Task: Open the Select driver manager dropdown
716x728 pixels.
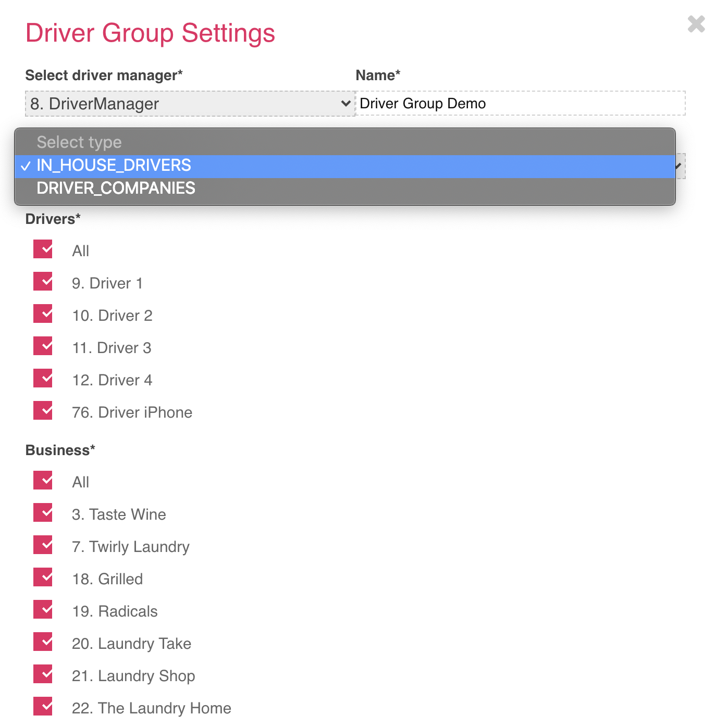Action: point(190,104)
